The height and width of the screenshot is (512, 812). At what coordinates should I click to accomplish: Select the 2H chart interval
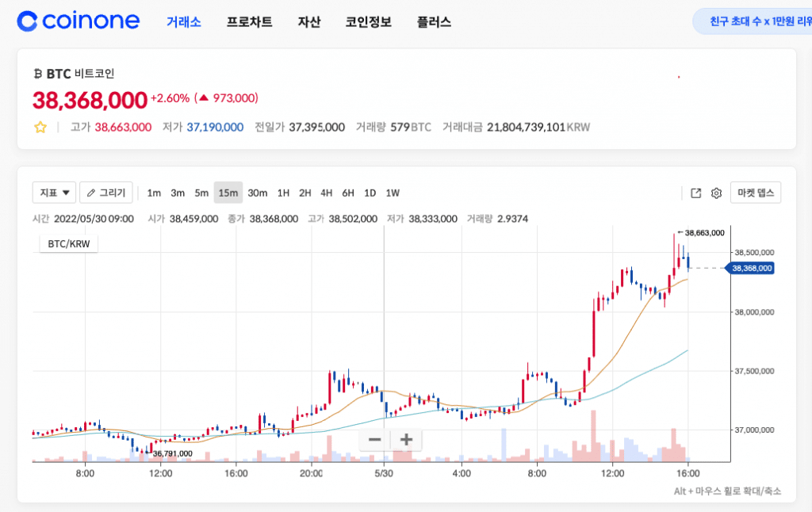click(305, 193)
